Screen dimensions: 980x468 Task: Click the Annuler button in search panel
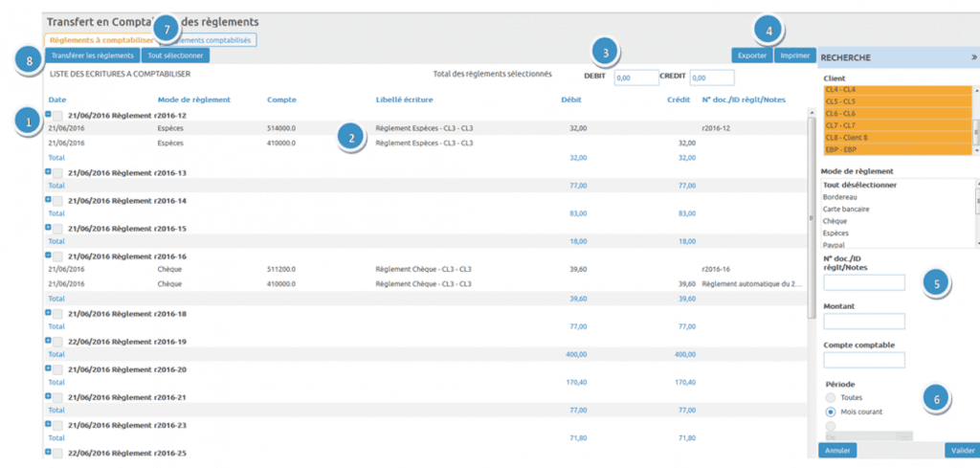coord(837,451)
